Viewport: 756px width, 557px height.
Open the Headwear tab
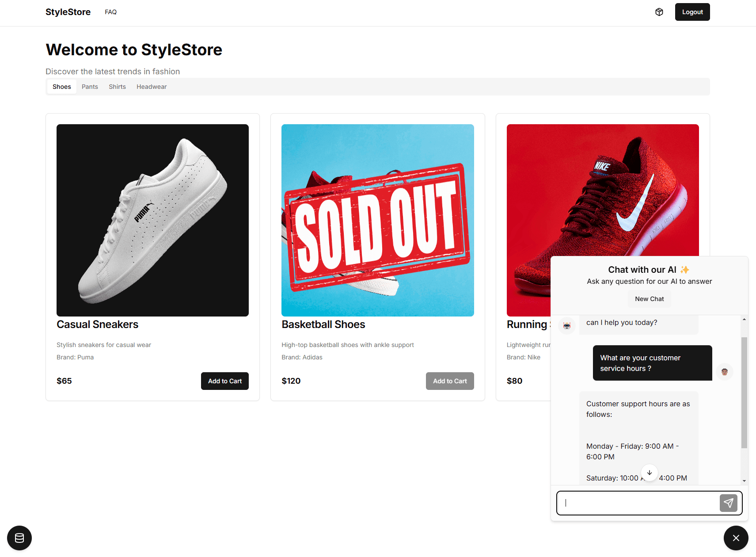click(152, 87)
